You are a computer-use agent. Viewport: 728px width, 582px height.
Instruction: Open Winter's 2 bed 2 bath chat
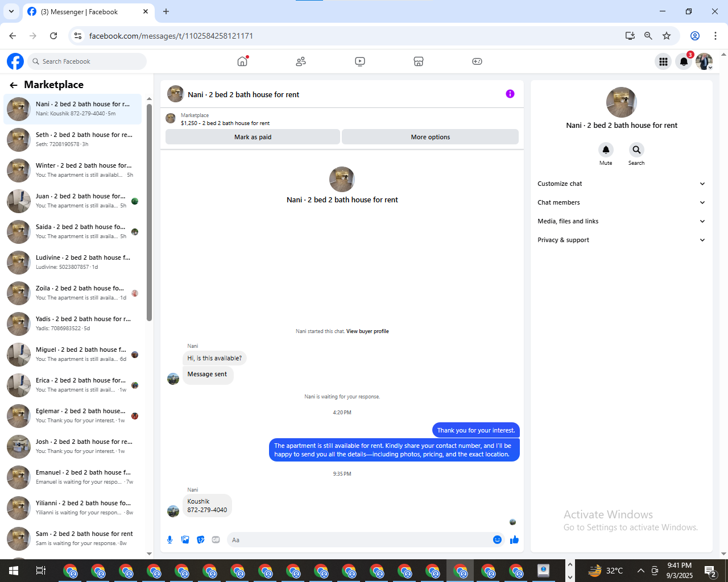click(73, 170)
